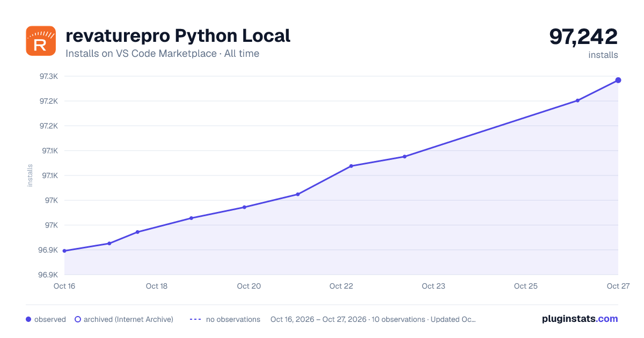Select the data point just before Oct 18

tap(137, 232)
